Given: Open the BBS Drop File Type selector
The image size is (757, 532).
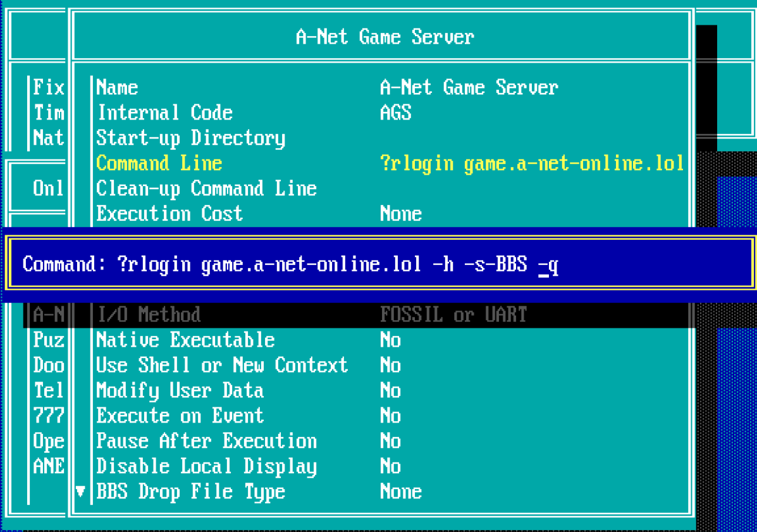Looking at the screenshot, I should pyautogui.click(x=190, y=492).
